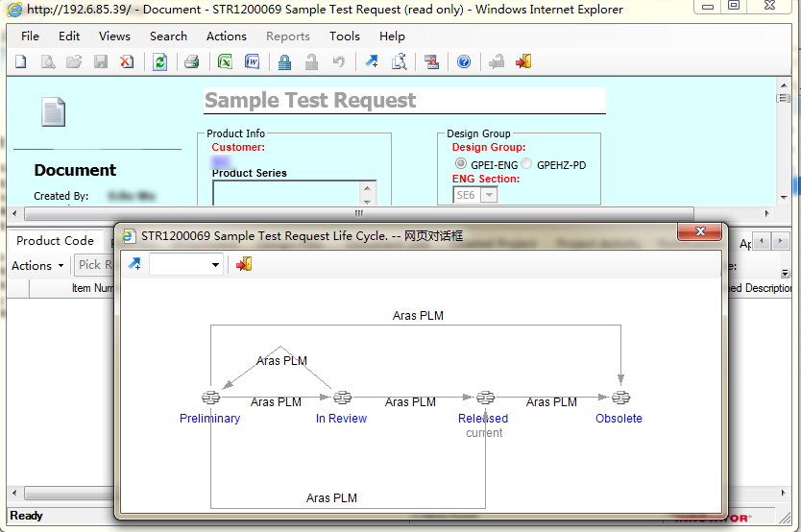Open Help via the blue question mark icon

coord(464,61)
